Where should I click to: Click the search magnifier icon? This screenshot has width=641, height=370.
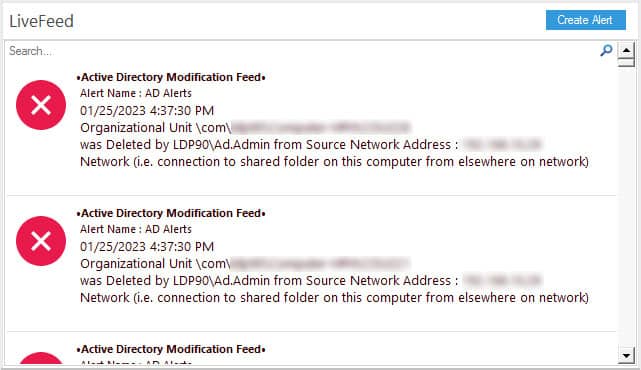click(606, 50)
